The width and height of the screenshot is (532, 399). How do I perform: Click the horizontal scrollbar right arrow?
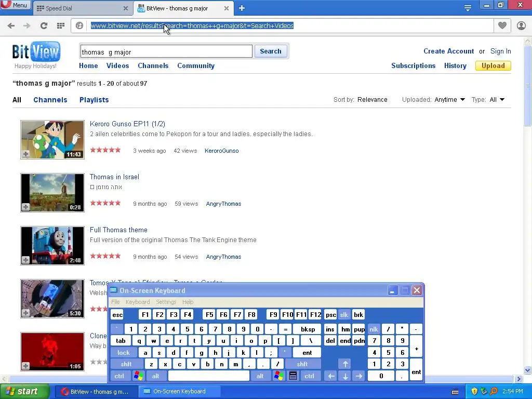tap(518, 379)
